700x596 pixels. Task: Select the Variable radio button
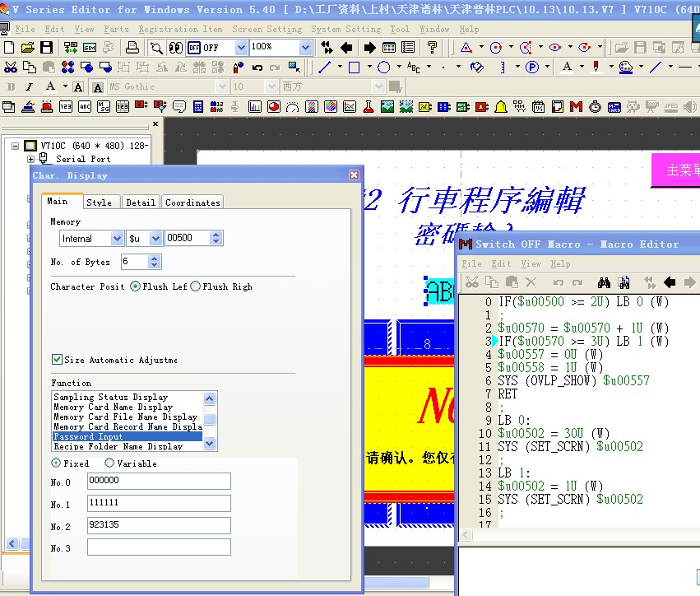pyautogui.click(x=109, y=463)
